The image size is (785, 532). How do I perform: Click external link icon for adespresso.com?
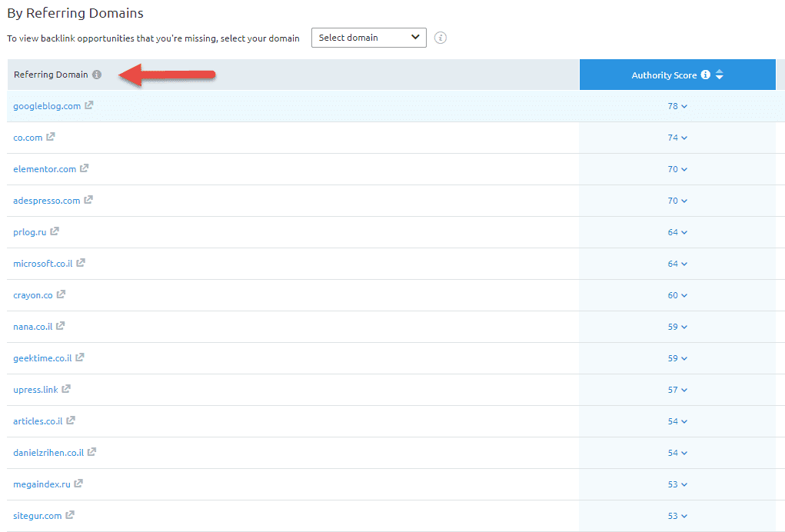88,200
